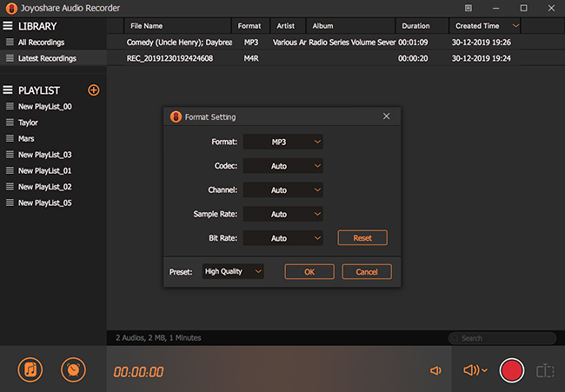Expand the Codec dropdown

pyautogui.click(x=282, y=166)
